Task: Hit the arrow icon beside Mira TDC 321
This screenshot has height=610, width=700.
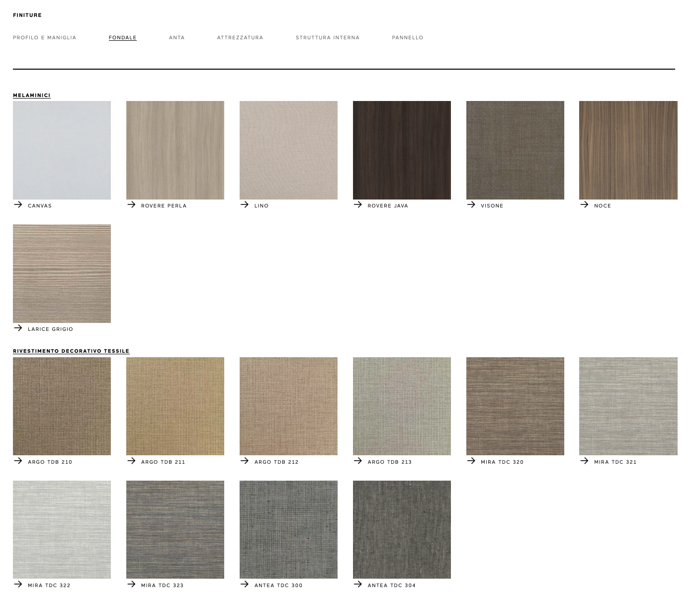Action: tap(584, 461)
